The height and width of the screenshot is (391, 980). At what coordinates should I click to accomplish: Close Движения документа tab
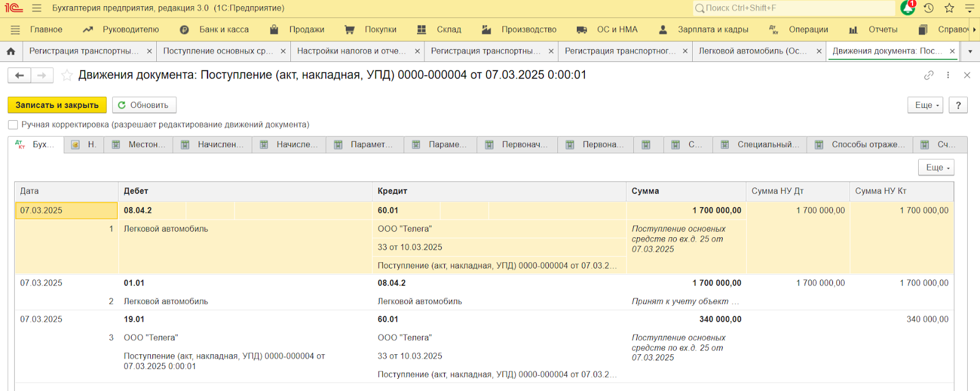point(952,51)
